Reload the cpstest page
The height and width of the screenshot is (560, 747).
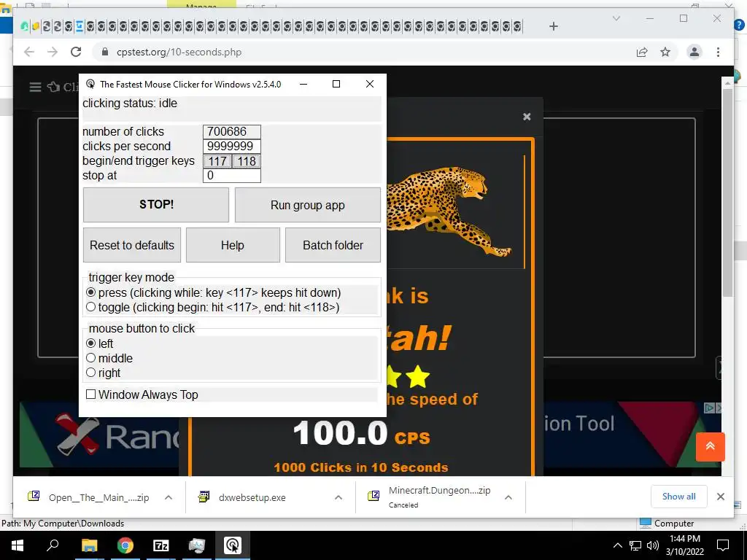click(x=76, y=52)
